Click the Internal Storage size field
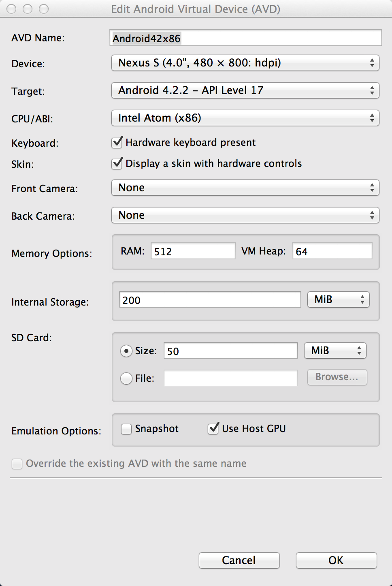392x586 pixels. [210, 299]
